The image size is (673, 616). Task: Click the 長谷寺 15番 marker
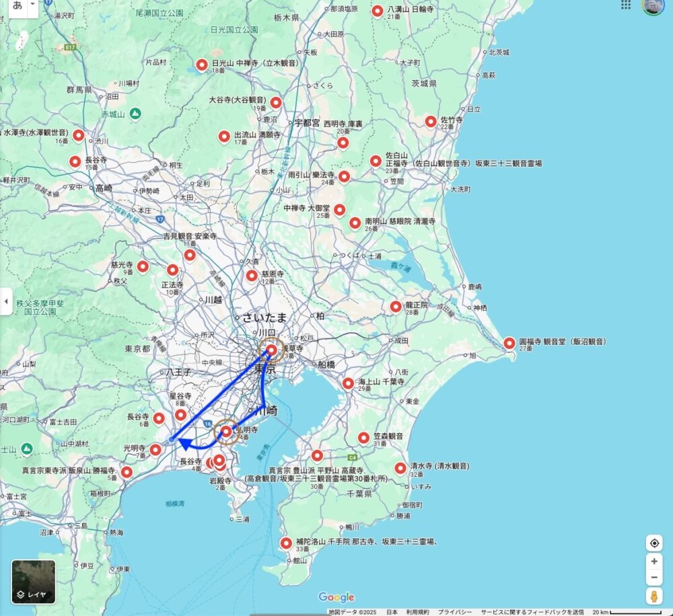tap(75, 162)
